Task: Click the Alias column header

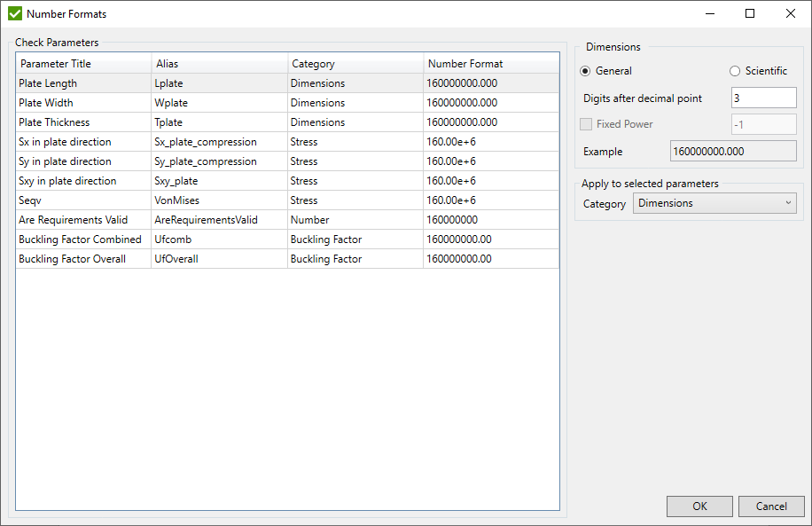Action: click(x=219, y=64)
